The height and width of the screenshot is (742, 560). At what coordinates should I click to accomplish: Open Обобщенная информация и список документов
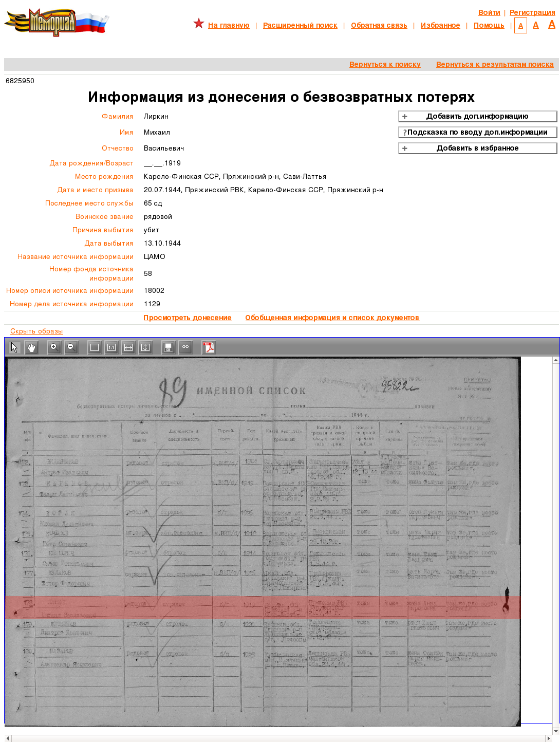[332, 318]
